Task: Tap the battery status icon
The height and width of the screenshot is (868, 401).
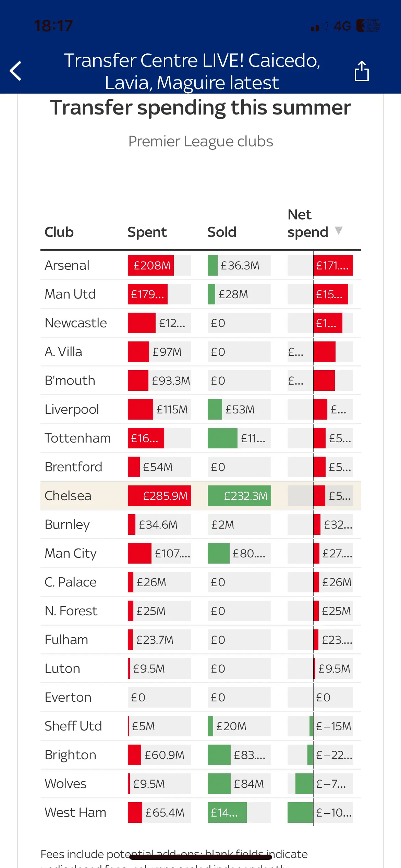Action: coord(368,26)
